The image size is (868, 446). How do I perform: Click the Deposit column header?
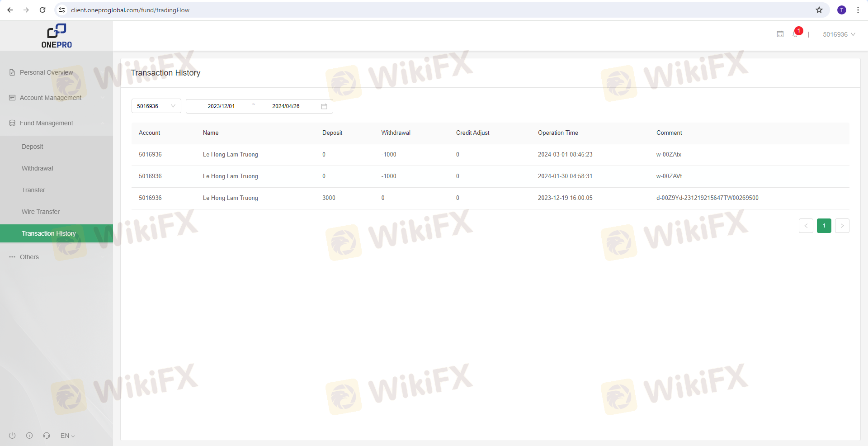pos(332,133)
